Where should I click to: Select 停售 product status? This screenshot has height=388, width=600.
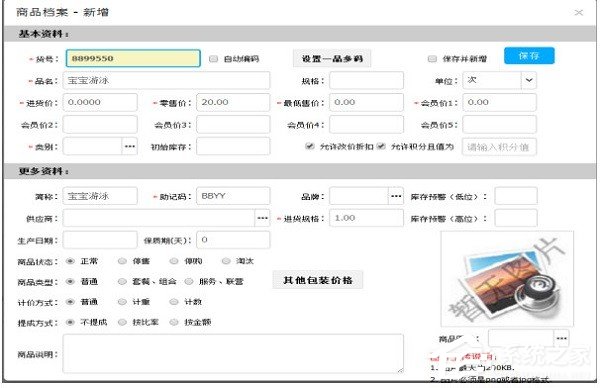pos(122,261)
